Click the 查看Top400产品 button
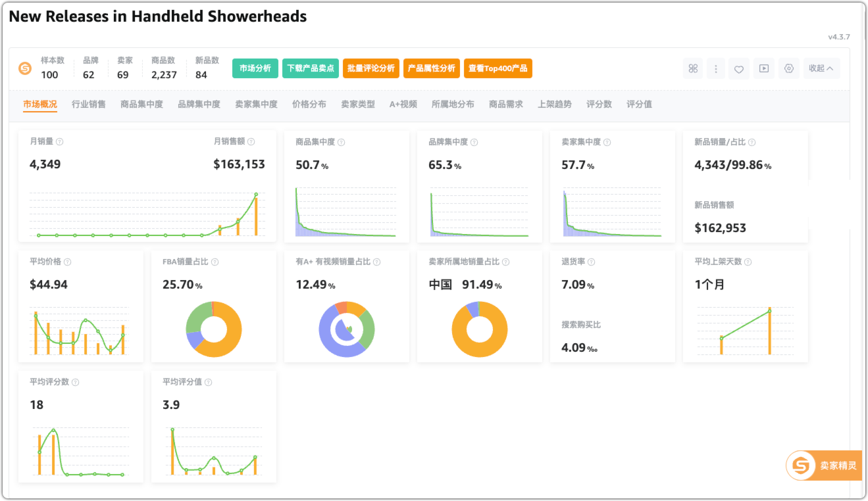Screen dimensions: 868x501 tap(498, 68)
